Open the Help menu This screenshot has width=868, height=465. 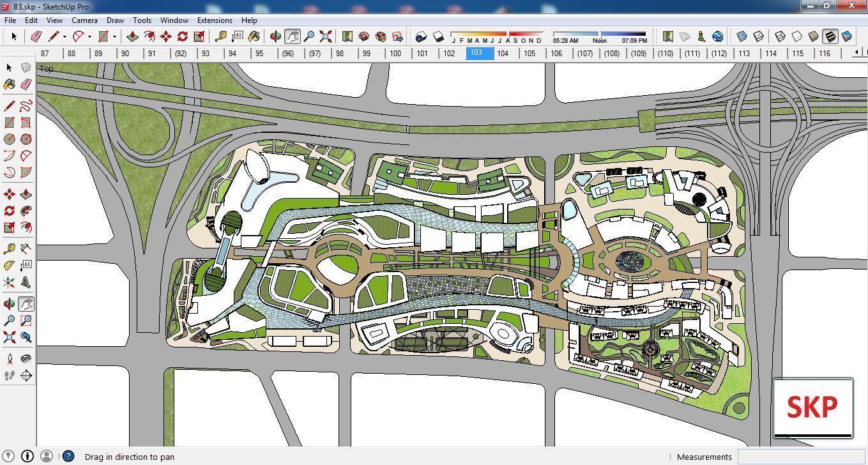tap(249, 20)
